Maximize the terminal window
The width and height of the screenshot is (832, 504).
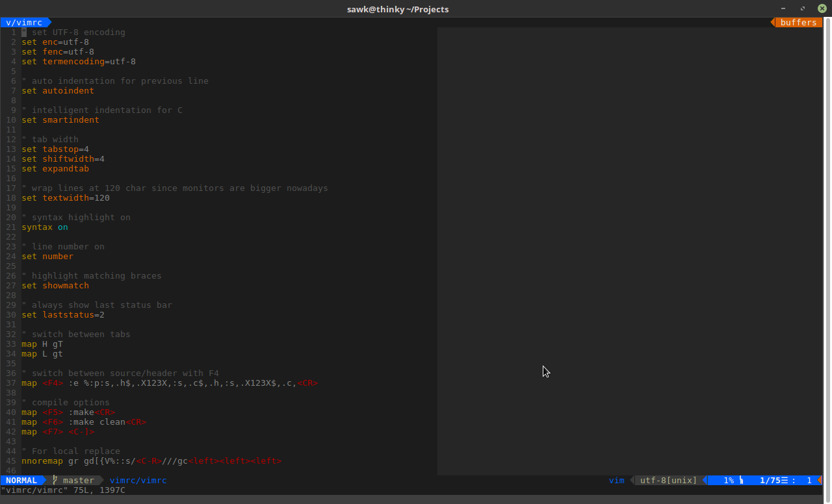(x=803, y=9)
